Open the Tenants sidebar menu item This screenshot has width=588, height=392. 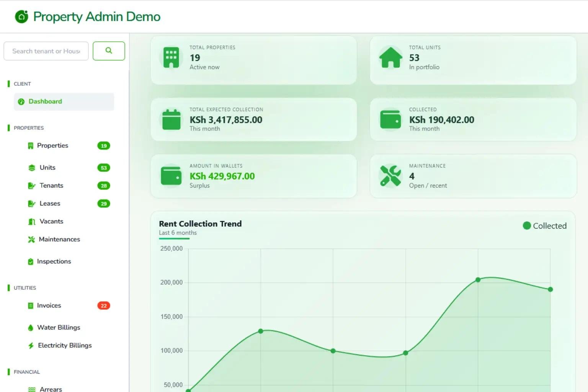[51, 186]
